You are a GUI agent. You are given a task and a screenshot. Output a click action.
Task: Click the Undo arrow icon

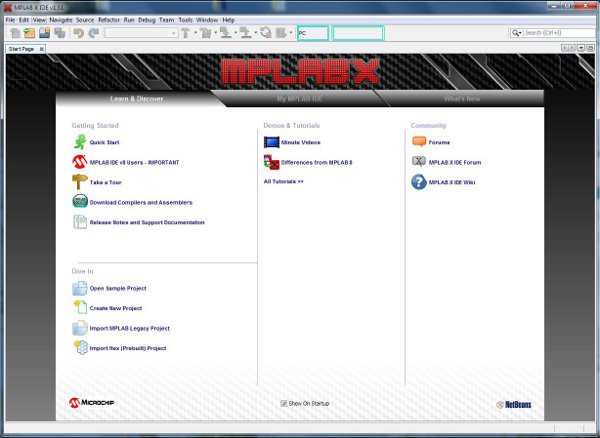79,33
